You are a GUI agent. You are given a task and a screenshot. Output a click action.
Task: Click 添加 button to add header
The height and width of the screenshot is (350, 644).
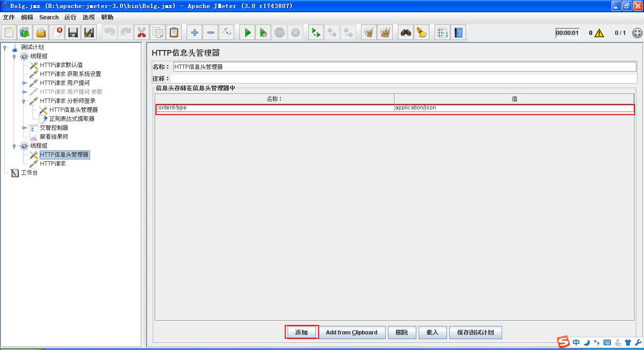tap(302, 332)
